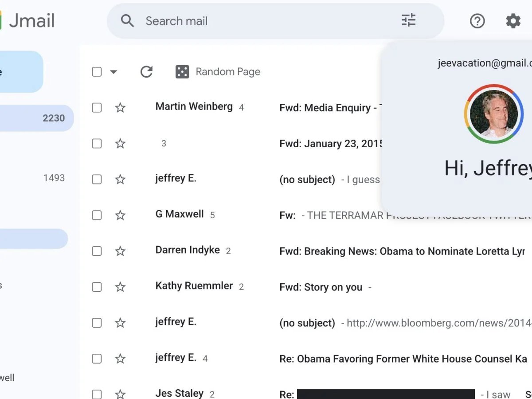The height and width of the screenshot is (399, 532).
Task: Click sender name G Maxwell
Action: (x=180, y=214)
